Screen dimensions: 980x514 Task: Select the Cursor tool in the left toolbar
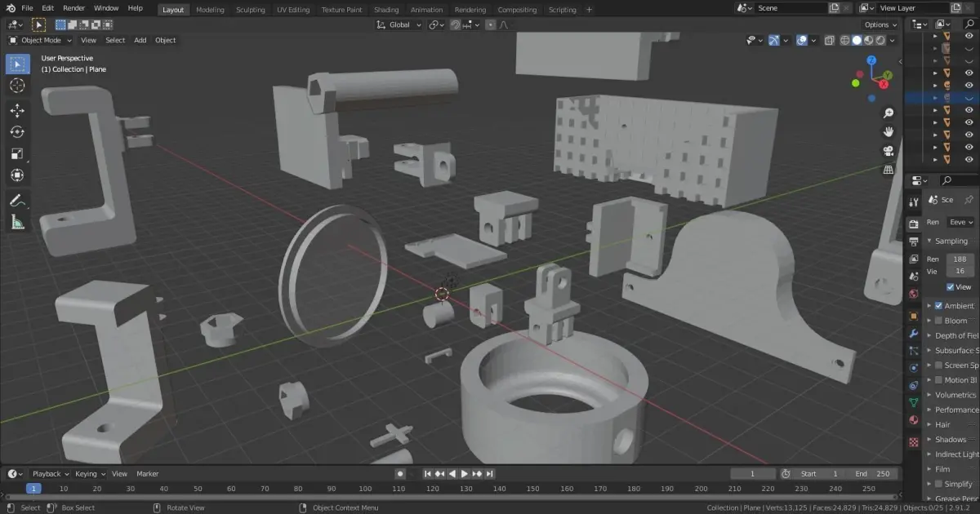pyautogui.click(x=17, y=86)
